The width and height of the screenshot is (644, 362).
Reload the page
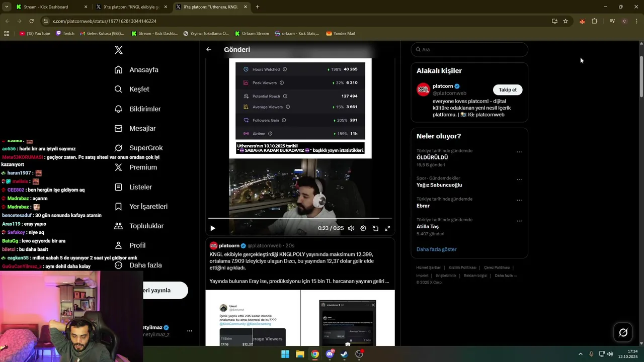point(31,21)
